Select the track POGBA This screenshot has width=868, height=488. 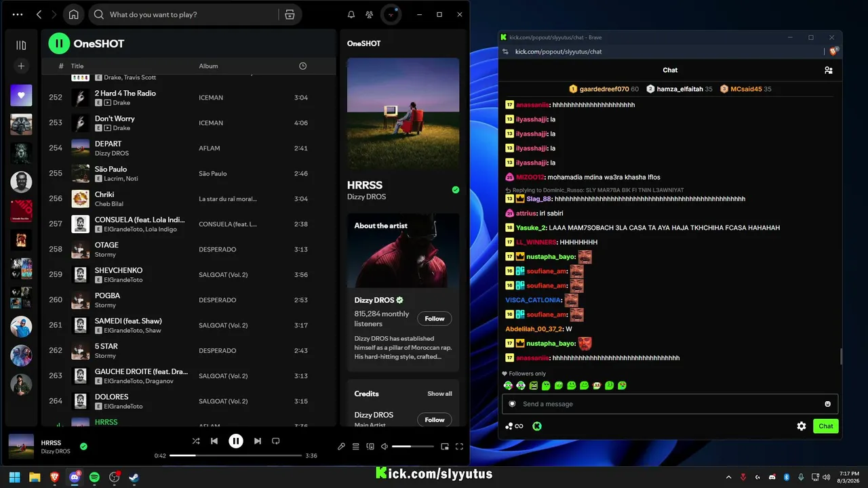pyautogui.click(x=189, y=300)
